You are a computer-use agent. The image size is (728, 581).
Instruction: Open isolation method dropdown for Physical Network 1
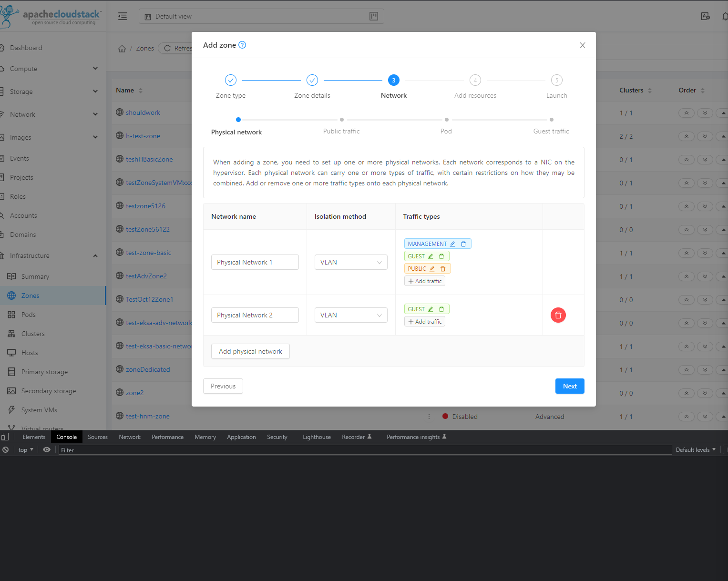[351, 262]
